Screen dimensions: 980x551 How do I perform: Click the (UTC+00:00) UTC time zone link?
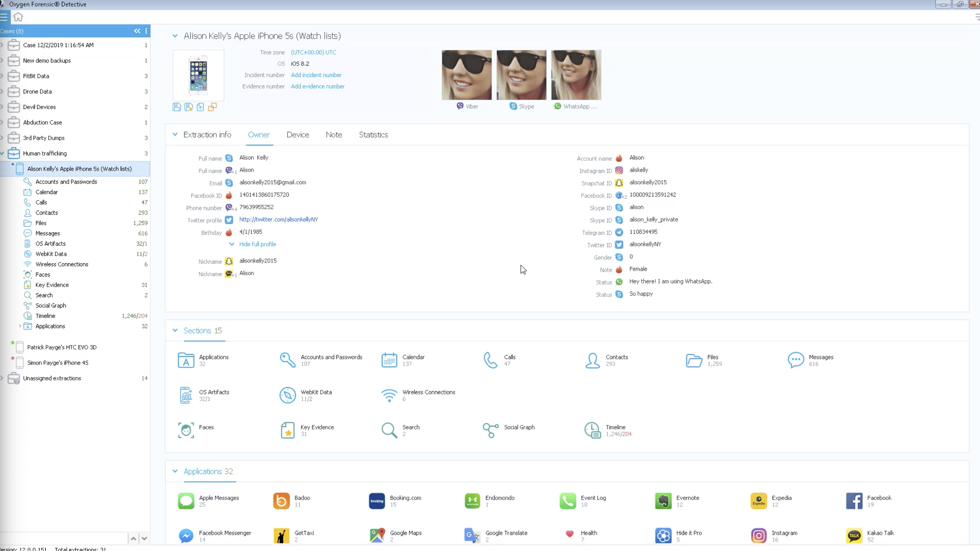313,52
